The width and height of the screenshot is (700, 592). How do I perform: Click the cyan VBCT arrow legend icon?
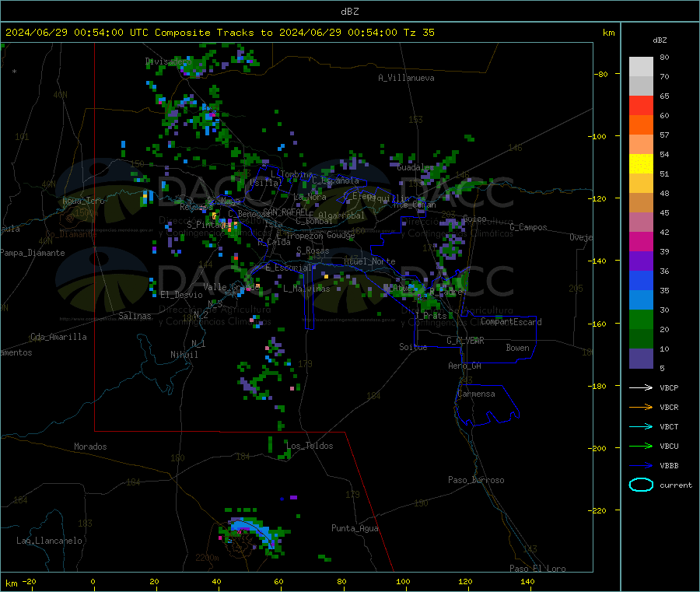641,427
